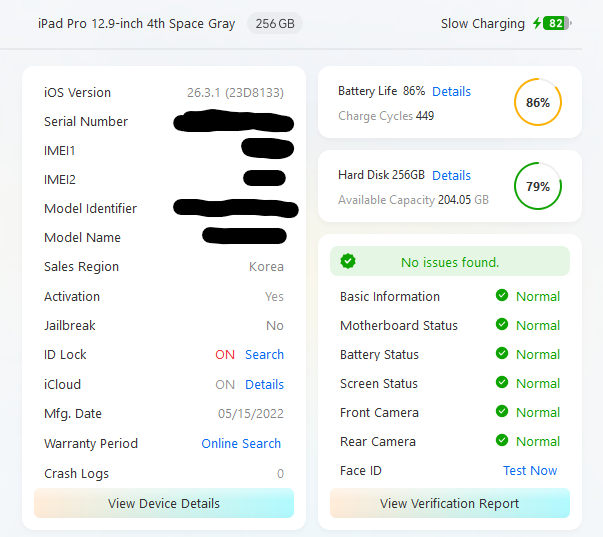Click the 79% hard disk capacity ring

[x=538, y=186]
